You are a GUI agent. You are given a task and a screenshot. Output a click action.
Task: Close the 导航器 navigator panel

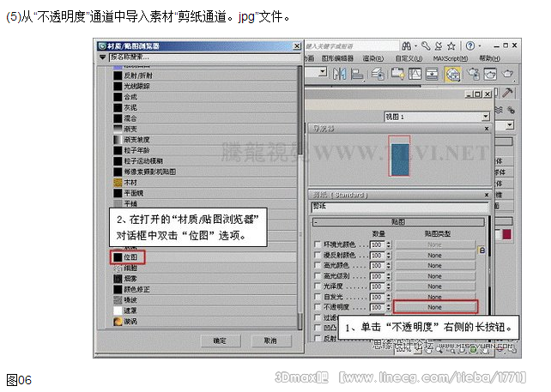point(487,129)
